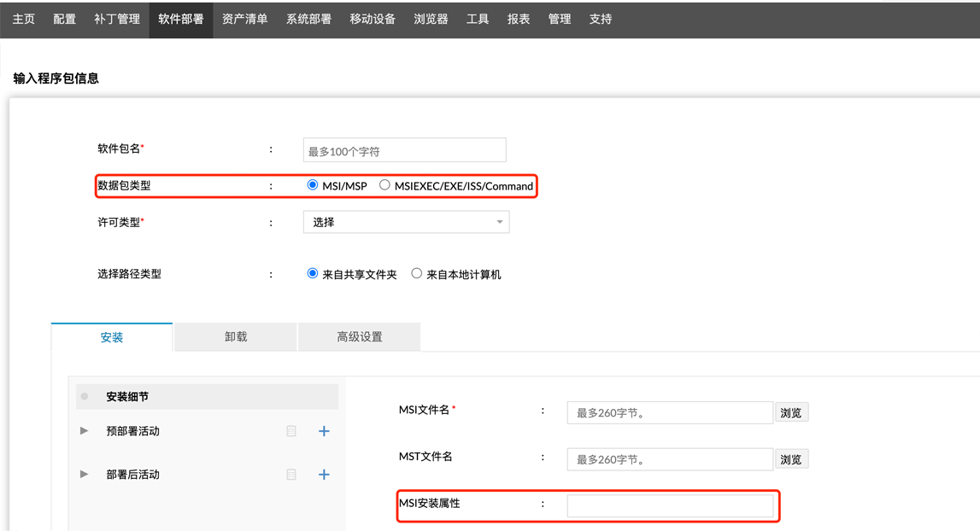The image size is (980, 531).
Task: Select 安装细节 in the left panel
Action: pos(127,397)
